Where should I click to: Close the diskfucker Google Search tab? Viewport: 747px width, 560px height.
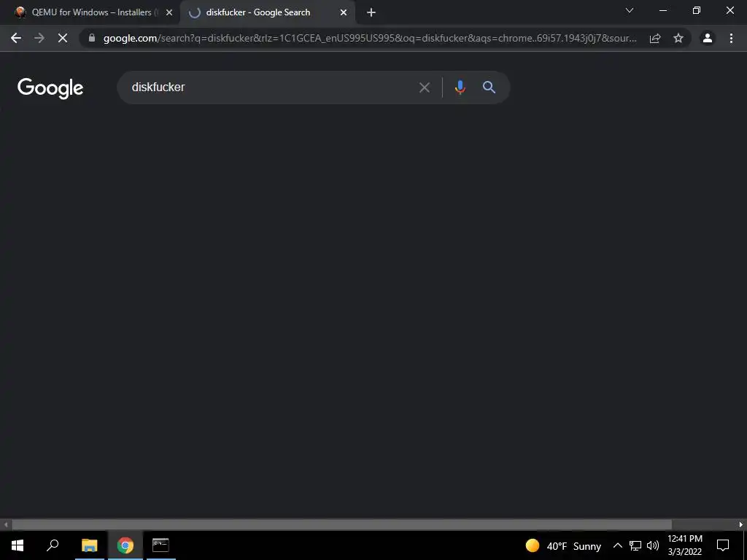pyautogui.click(x=344, y=13)
